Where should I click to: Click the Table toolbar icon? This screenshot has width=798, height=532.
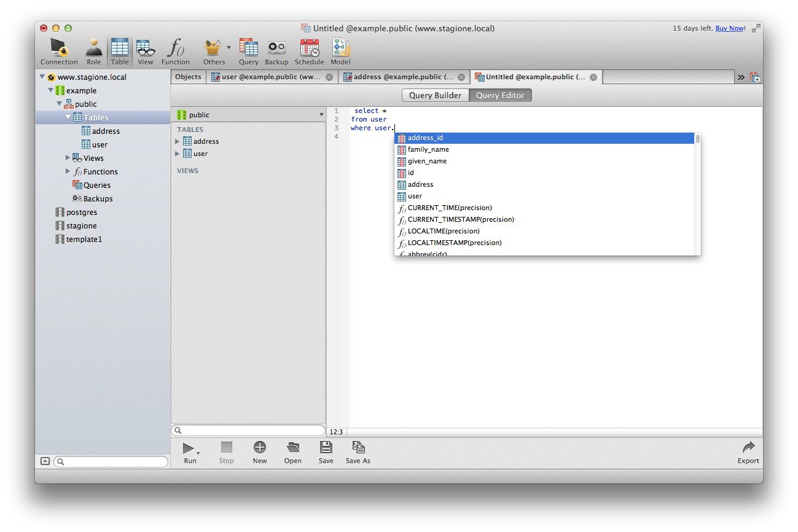click(x=120, y=52)
